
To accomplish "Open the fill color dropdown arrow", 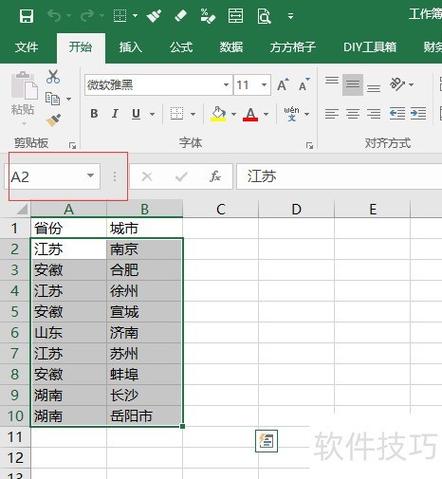I will [x=234, y=114].
